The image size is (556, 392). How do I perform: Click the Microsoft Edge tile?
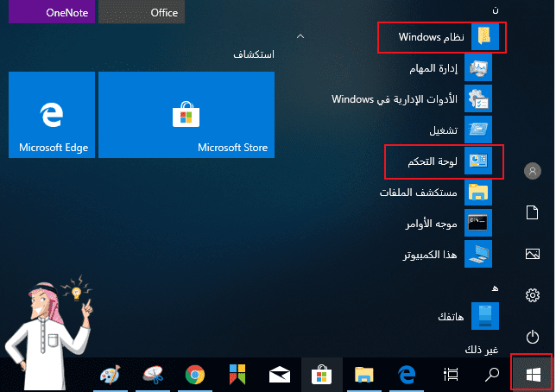click(52, 115)
